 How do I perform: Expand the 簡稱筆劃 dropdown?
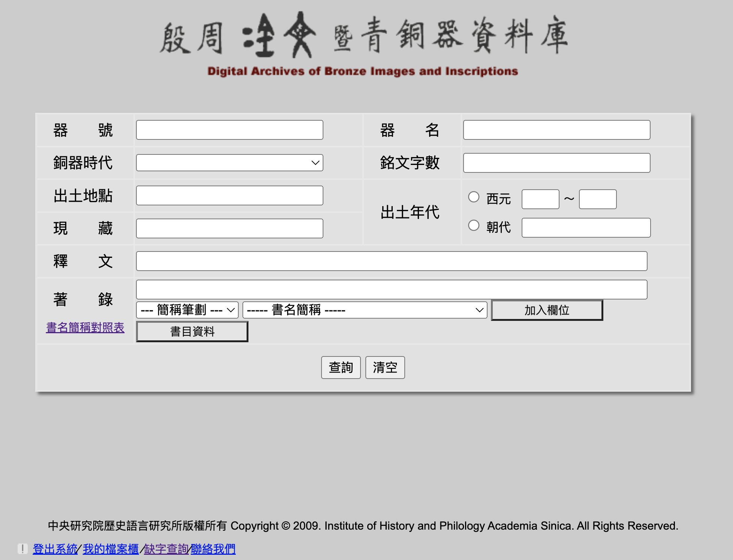click(x=187, y=310)
